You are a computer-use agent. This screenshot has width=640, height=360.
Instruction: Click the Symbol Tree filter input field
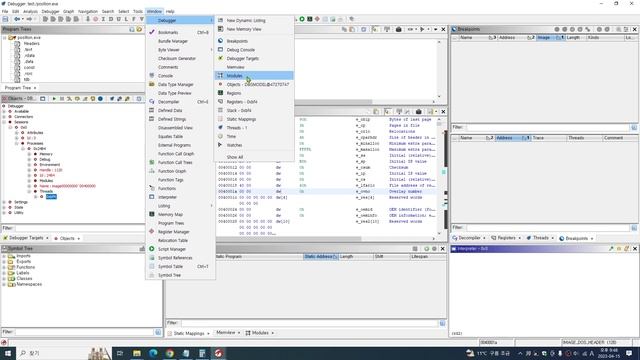tap(84, 332)
